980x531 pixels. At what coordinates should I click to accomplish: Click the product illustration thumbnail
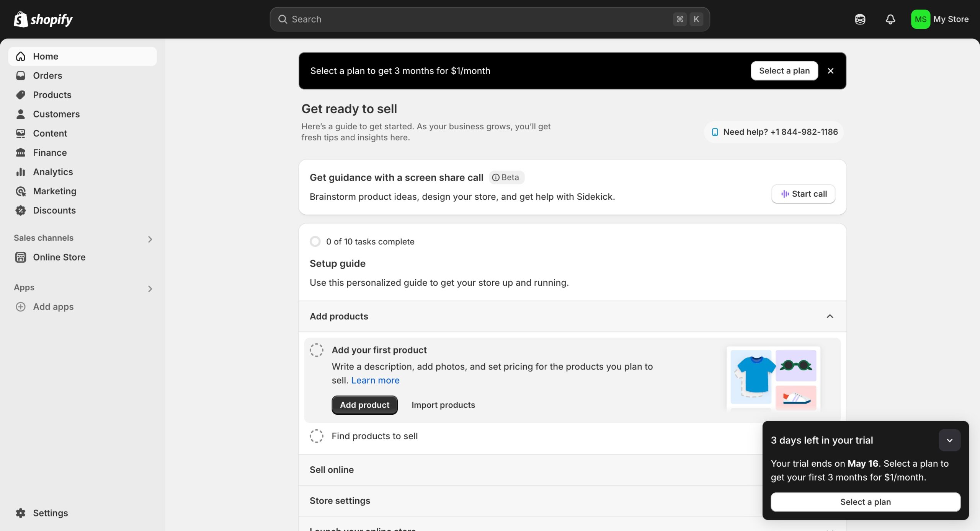click(773, 378)
